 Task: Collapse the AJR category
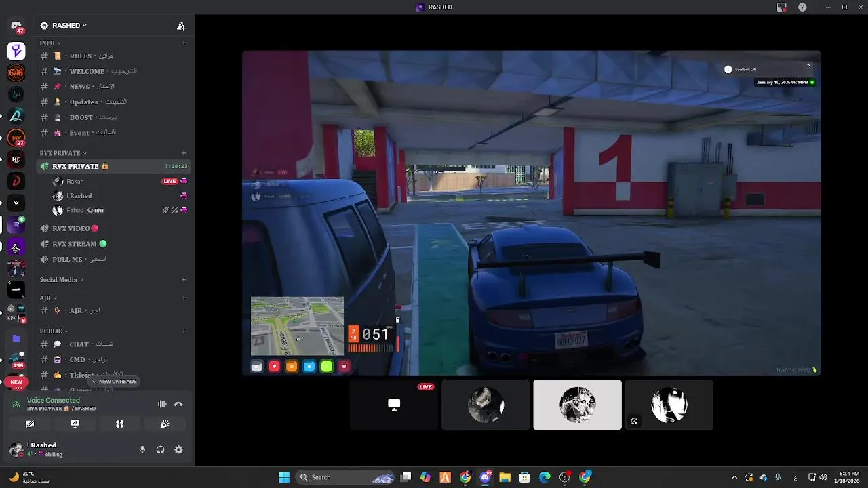(47, 298)
